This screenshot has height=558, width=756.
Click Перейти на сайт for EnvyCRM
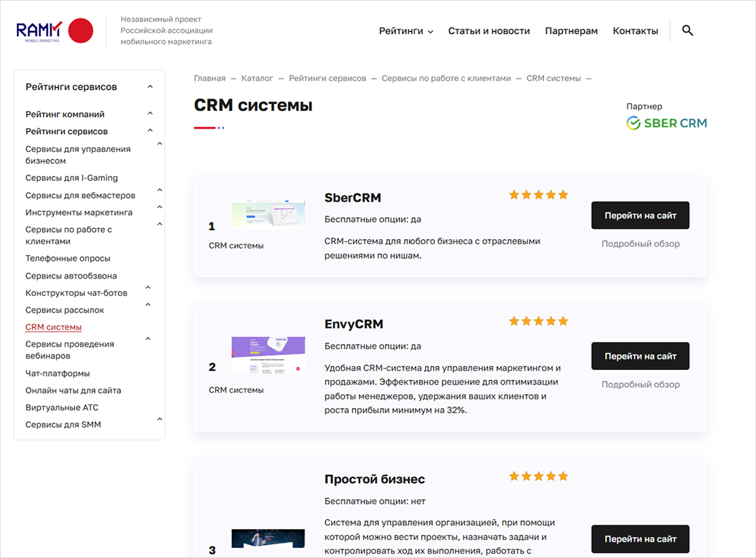(640, 356)
